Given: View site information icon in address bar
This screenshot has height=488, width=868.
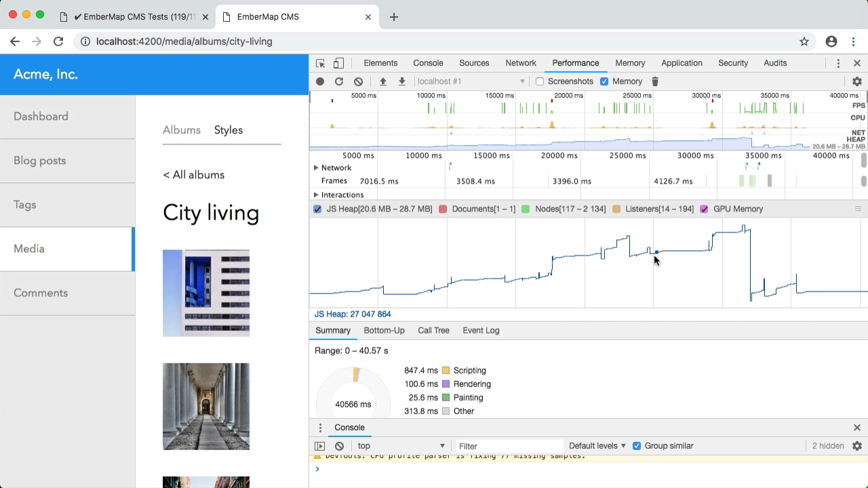Looking at the screenshot, I should [85, 41].
